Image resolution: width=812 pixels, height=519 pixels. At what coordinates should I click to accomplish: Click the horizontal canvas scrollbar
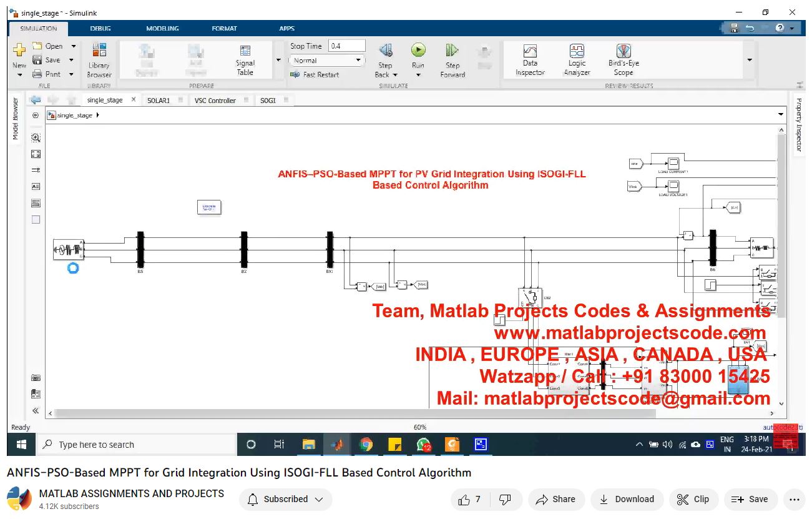(354, 413)
